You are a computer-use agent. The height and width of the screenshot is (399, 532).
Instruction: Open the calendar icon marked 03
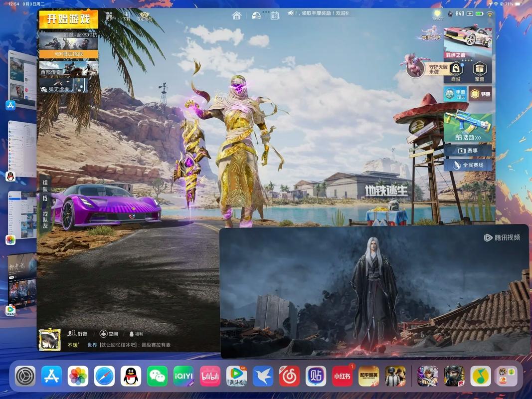click(x=275, y=15)
